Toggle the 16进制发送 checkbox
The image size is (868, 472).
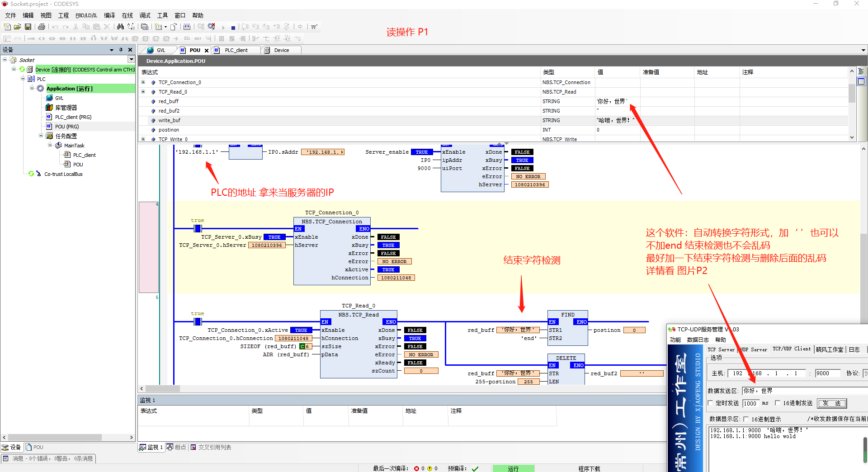tap(778, 403)
